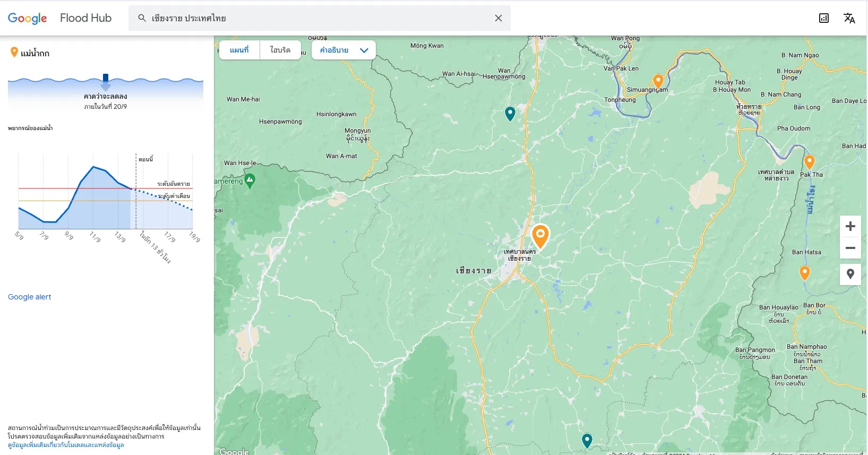Open the Google alert link

(30, 297)
